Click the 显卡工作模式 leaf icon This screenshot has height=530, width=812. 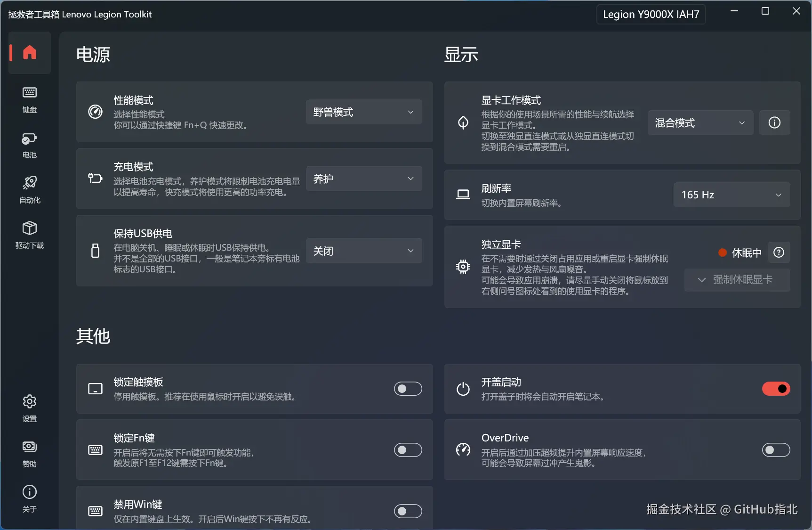tap(463, 123)
